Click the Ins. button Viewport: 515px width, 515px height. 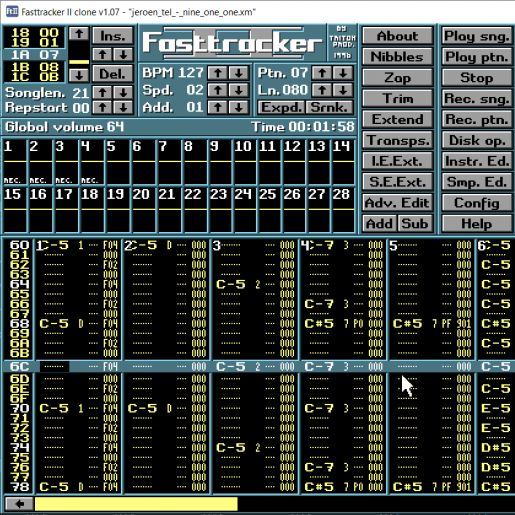tap(113, 36)
